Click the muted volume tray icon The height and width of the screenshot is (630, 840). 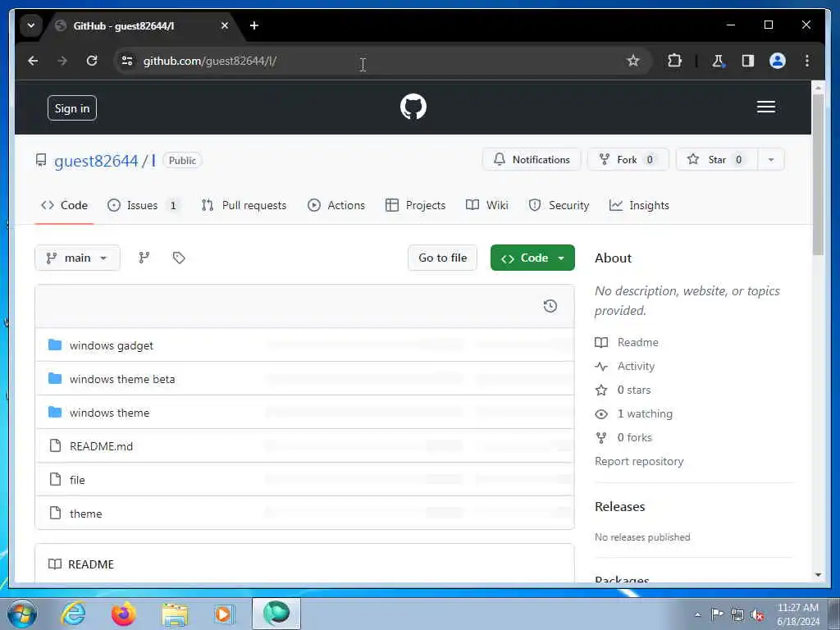click(x=757, y=615)
